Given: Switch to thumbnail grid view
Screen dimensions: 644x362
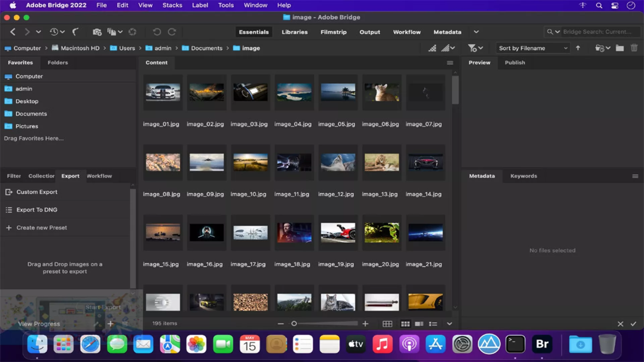Looking at the screenshot, I should click(405, 324).
